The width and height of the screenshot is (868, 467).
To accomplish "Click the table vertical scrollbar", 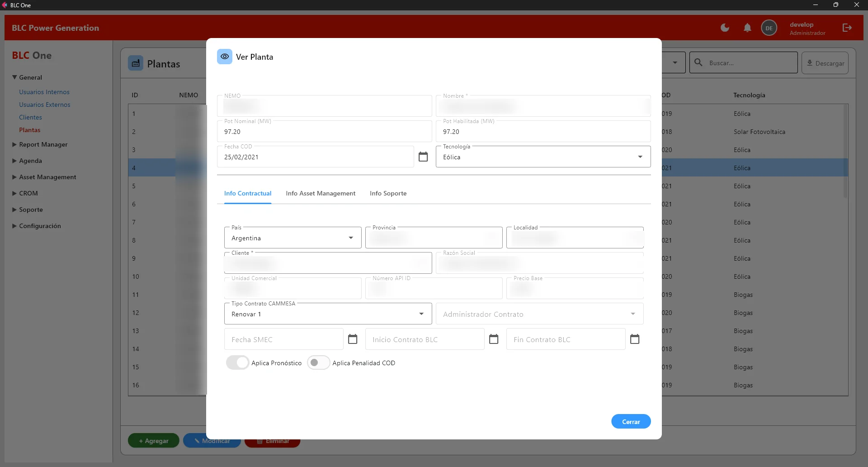I will [x=845, y=152].
